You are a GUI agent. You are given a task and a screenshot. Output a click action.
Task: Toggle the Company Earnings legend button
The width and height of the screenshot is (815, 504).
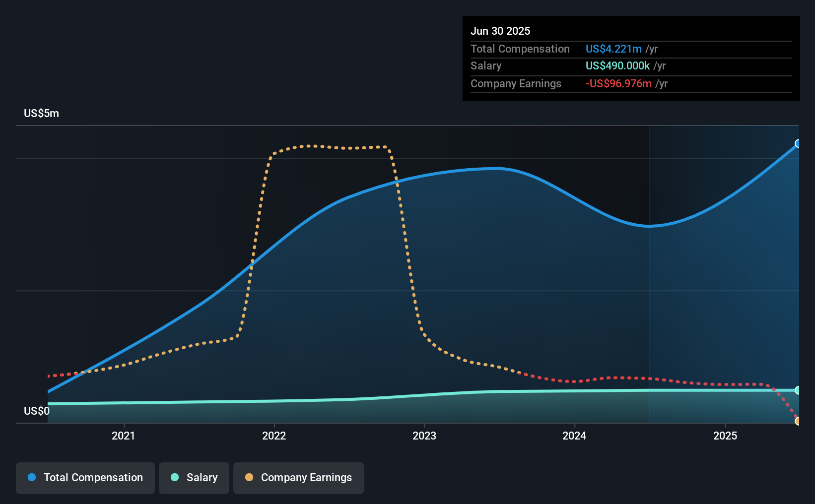(299, 478)
